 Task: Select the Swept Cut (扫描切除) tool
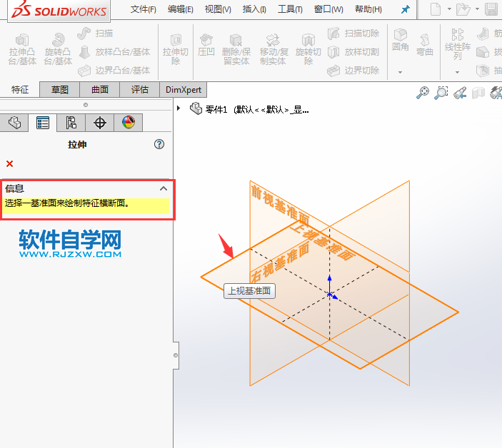click(353, 34)
